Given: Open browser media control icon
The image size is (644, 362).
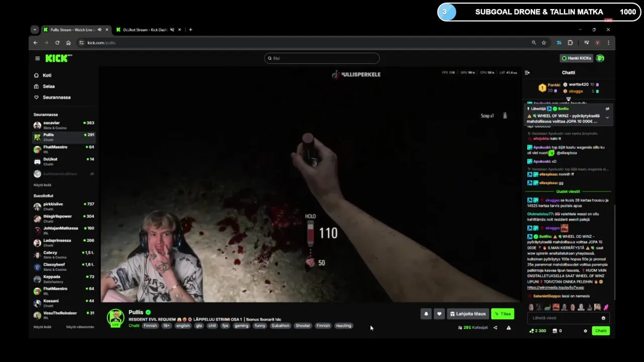Looking at the screenshot, I should click(587, 43).
